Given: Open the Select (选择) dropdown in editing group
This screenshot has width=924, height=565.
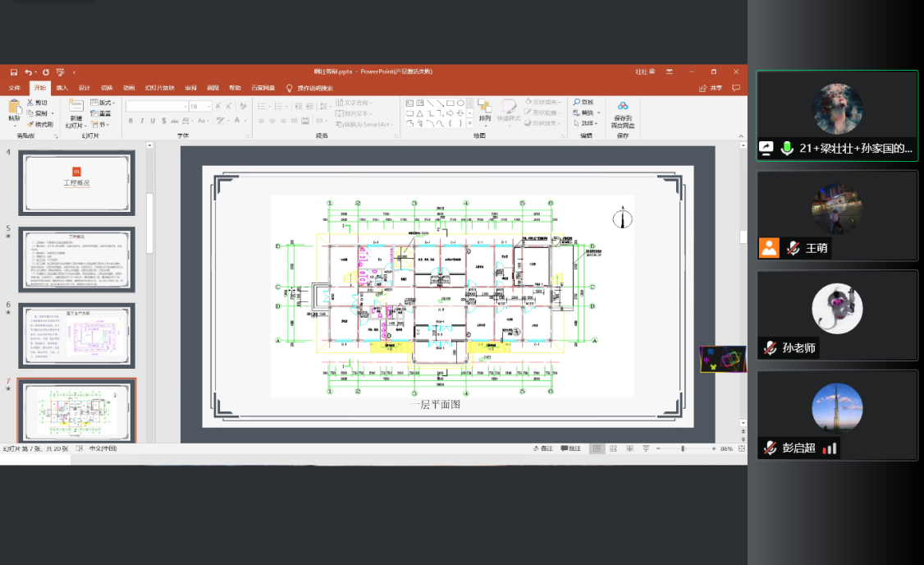Looking at the screenshot, I should point(586,123).
